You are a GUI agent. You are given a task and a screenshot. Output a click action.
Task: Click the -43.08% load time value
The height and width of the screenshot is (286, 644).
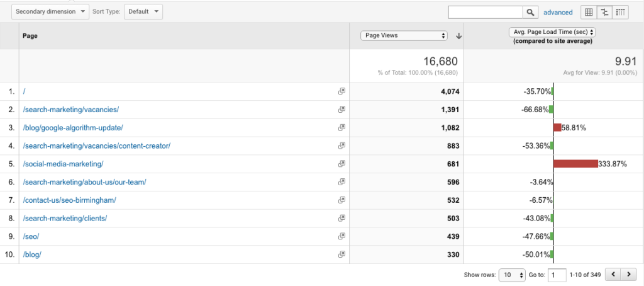coord(536,218)
